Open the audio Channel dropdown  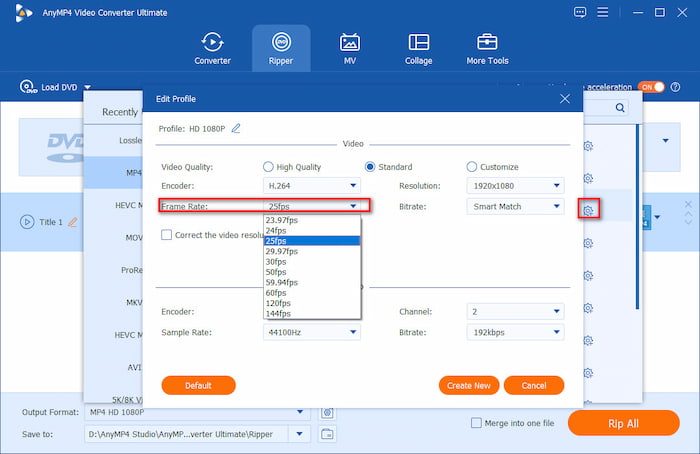(515, 312)
